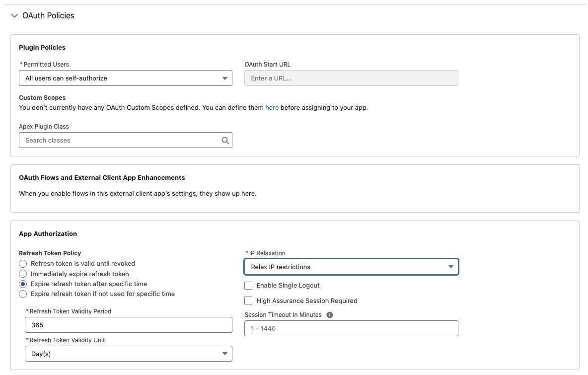Click the Plugin Policies section header
This screenshot has width=588, height=375.
pyautogui.click(x=42, y=47)
